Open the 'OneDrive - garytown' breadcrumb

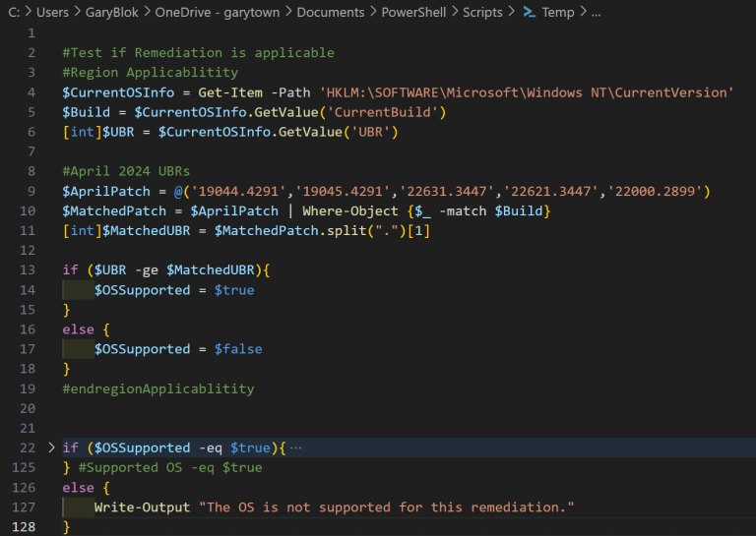click(x=218, y=12)
